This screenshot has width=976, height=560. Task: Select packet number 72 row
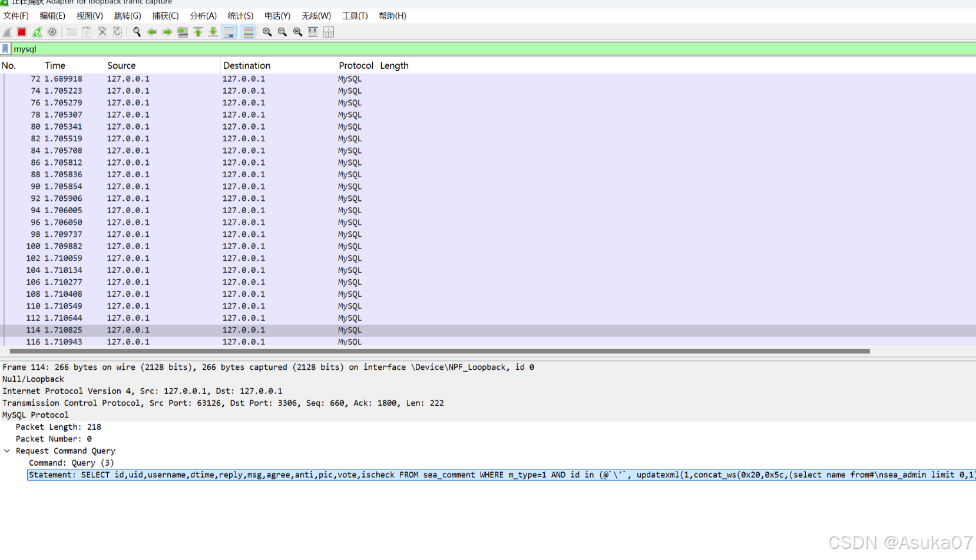point(488,79)
